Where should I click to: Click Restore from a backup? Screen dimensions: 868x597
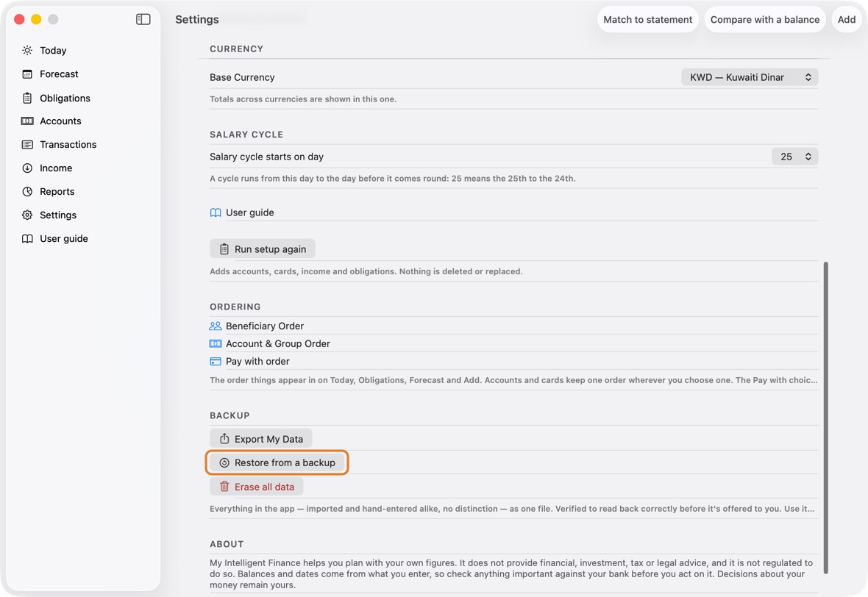[277, 462]
